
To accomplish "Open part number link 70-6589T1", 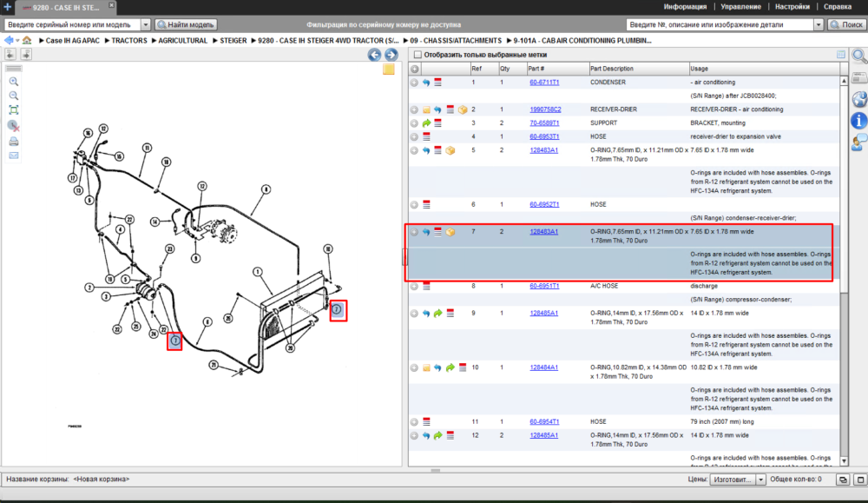I will [544, 123].
